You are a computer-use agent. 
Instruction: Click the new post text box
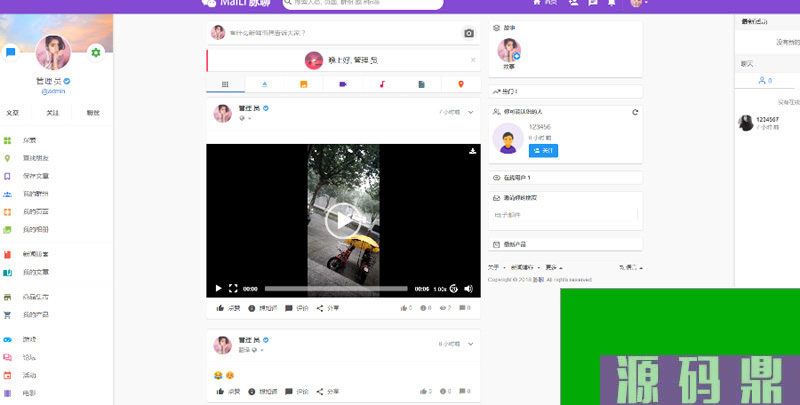[x=342, y=33]
